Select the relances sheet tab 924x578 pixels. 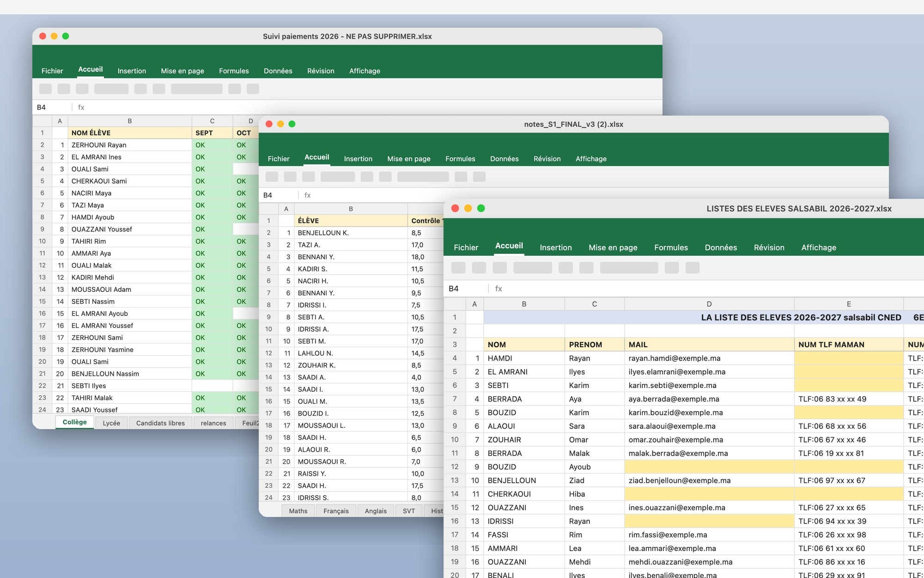pos(213,423)
